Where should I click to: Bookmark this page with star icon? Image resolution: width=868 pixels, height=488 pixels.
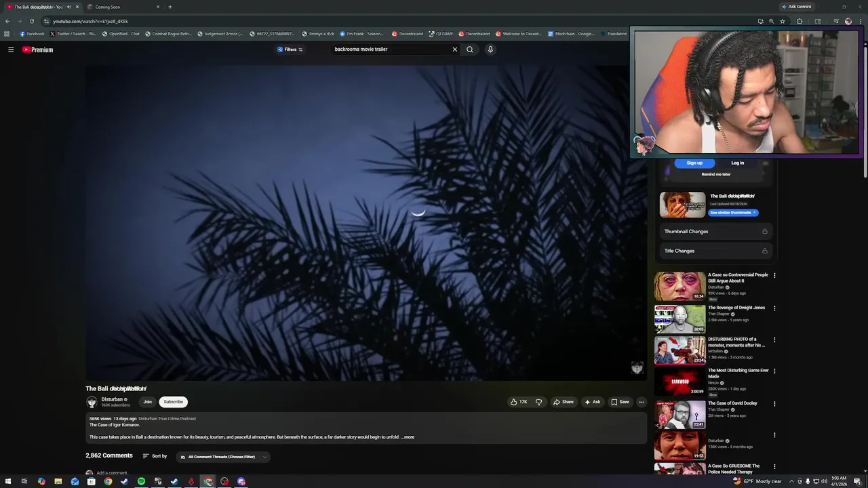(783, 21)
